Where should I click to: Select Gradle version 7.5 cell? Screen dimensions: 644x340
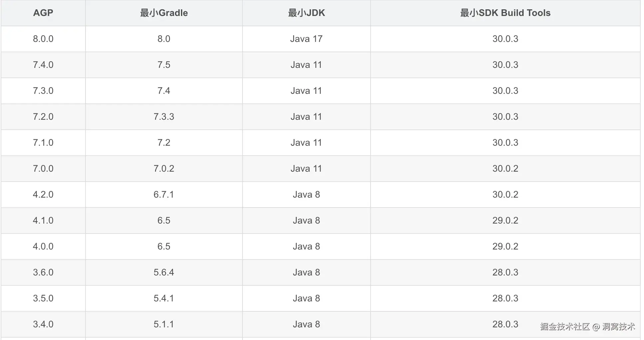coord(164,65)
